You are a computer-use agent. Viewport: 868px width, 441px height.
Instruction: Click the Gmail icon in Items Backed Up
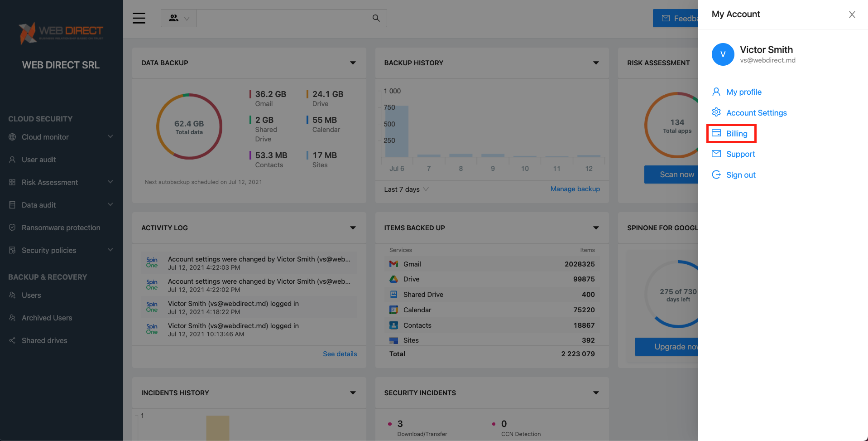pos(393,264)
